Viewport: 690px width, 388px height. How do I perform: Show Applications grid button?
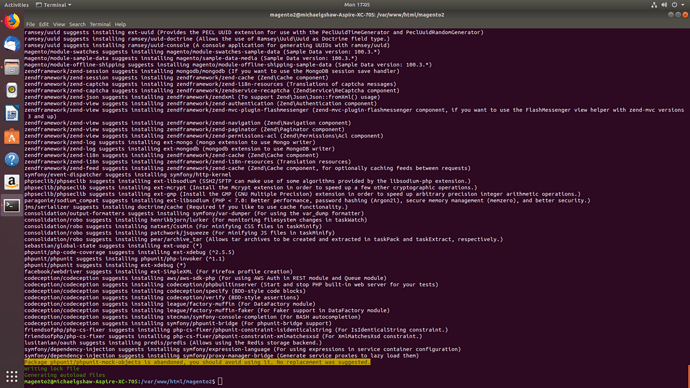12,376
